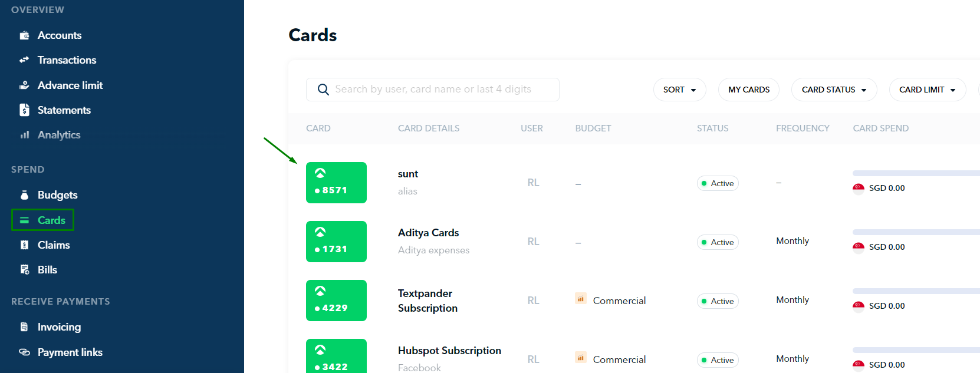The height and width of the screenshot is (373, 980).
Task: Open the Sort dropdown
Action: pos(679,90)
